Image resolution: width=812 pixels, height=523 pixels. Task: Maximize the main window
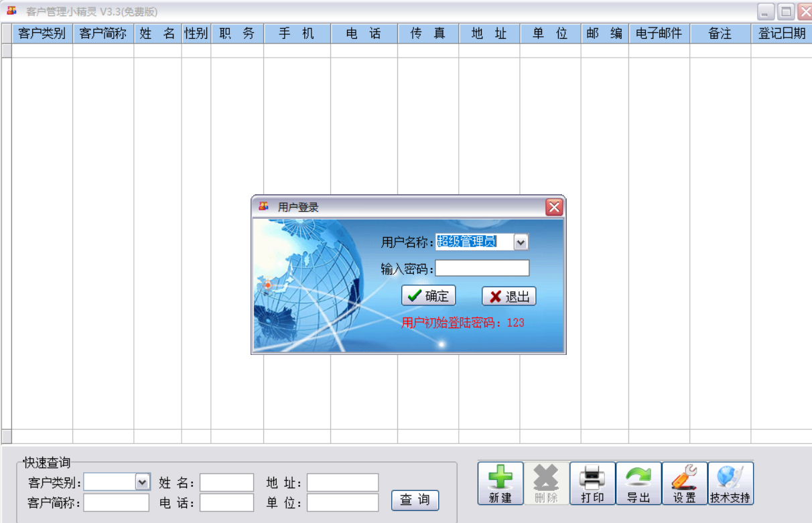click(x=786, y=11)
